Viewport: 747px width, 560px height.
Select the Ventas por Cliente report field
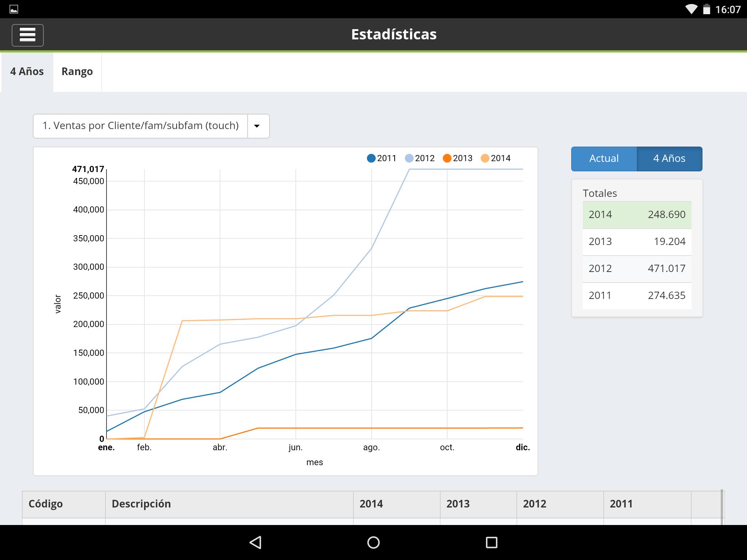(140, 126)
